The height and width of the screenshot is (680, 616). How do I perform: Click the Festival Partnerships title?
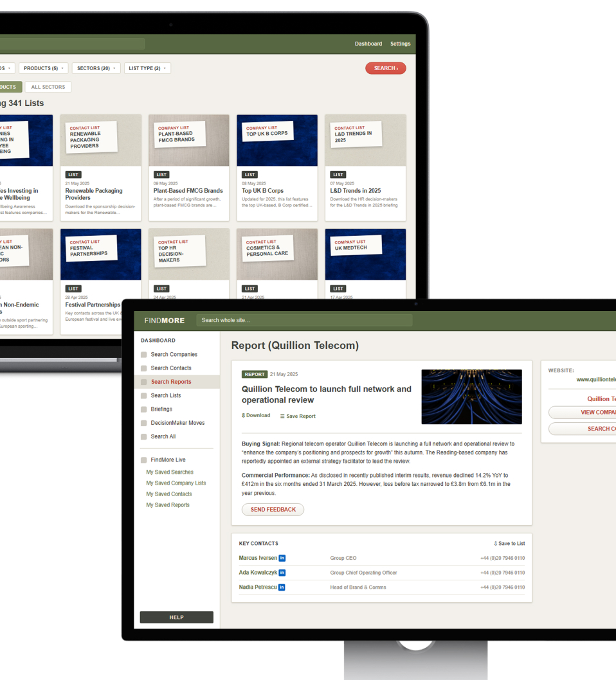click(93, 305)
